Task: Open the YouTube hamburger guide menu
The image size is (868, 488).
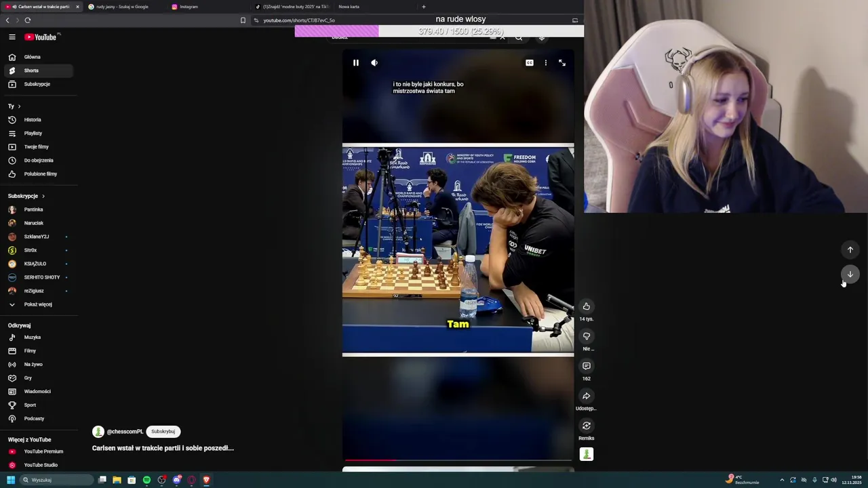Action: click(x=12, y=37)
